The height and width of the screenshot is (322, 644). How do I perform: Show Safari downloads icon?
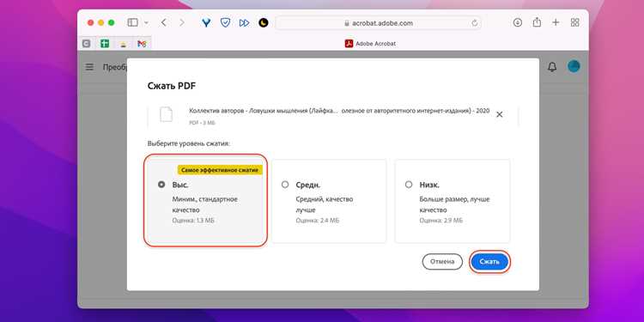[x=518, y=22]
